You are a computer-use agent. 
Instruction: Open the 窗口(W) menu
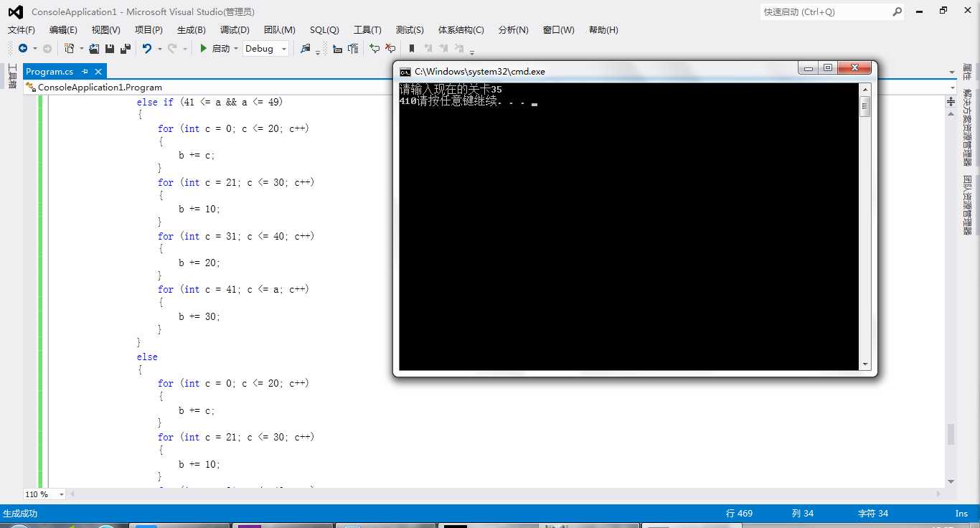[559, 29]
